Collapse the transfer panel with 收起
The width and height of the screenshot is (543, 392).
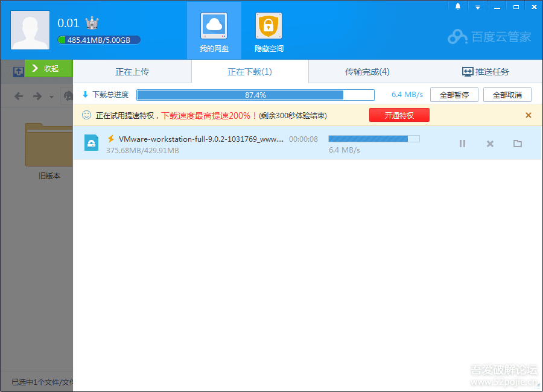click(49, 68)
